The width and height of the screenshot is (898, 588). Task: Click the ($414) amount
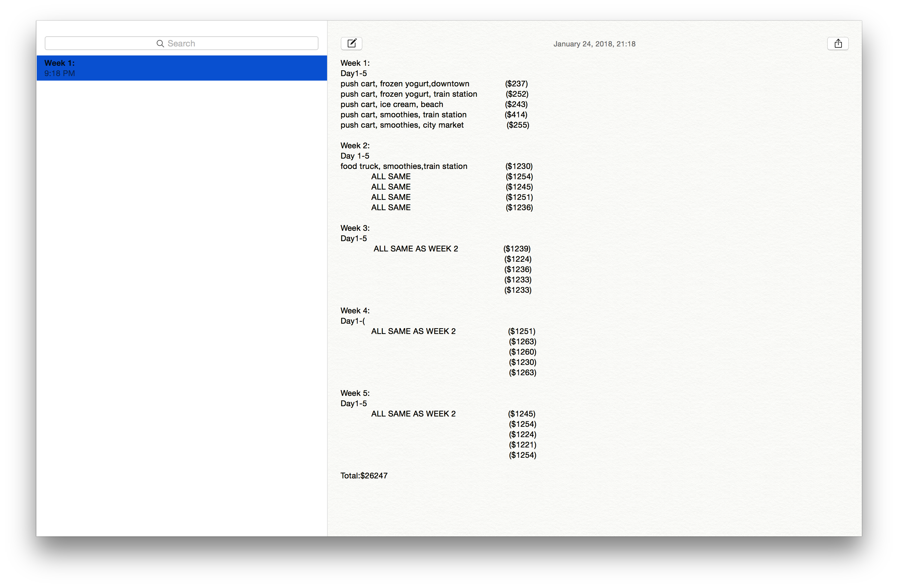[x=516, y=115]
